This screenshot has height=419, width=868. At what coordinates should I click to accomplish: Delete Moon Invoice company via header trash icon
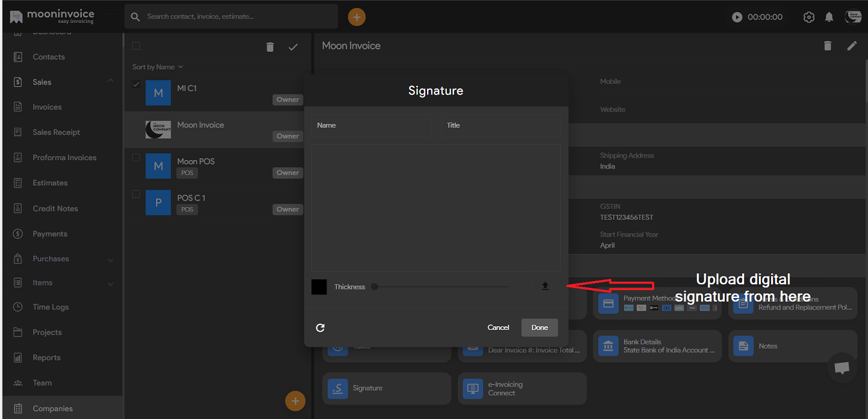click(x=828, y=46)
